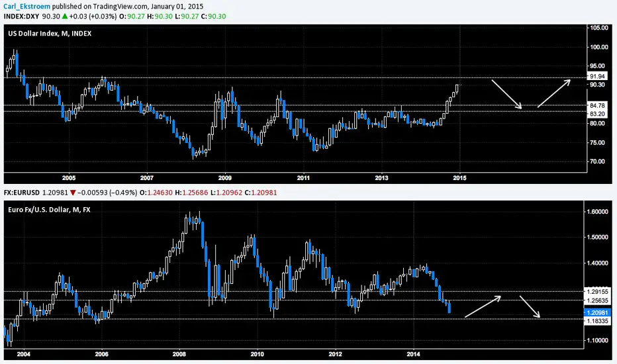Image resolution: width=617 pixels, height=364 pixels.
Task: Click the 2007 time axis label
Action: point(147,178)
